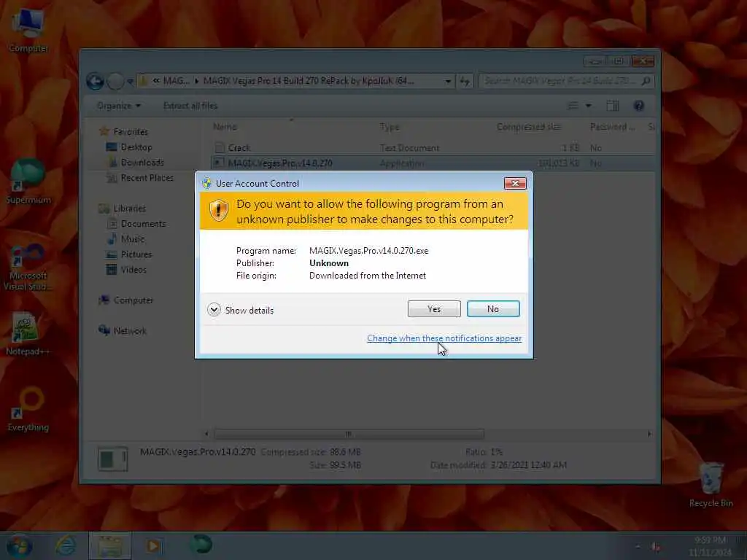
Task: Open Organize menu in Explorer
Action: point(119,106)
